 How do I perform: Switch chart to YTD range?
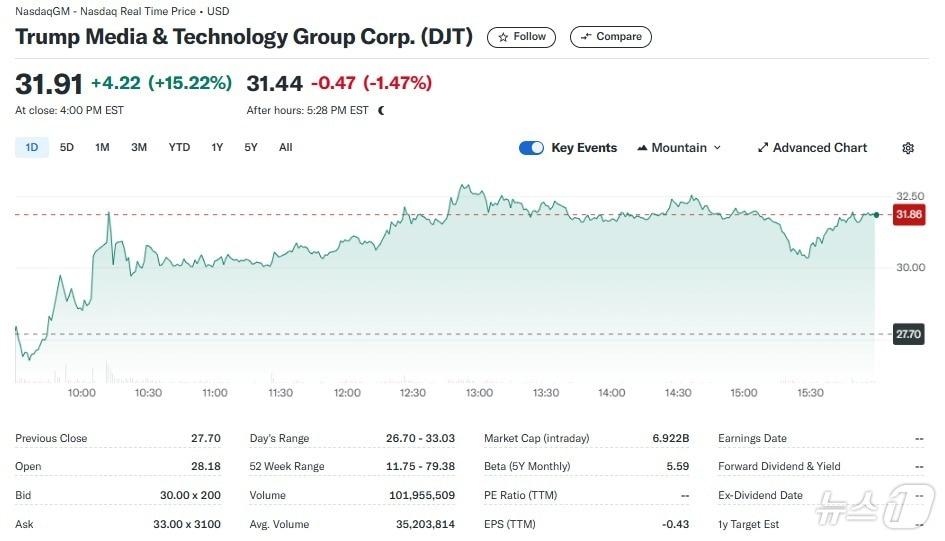[179, 147]
